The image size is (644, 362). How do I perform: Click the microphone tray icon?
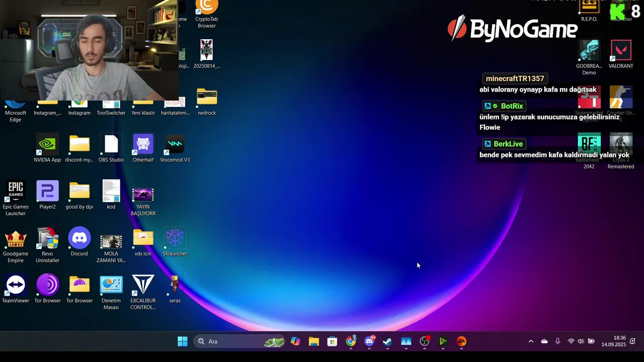(557, 341)
